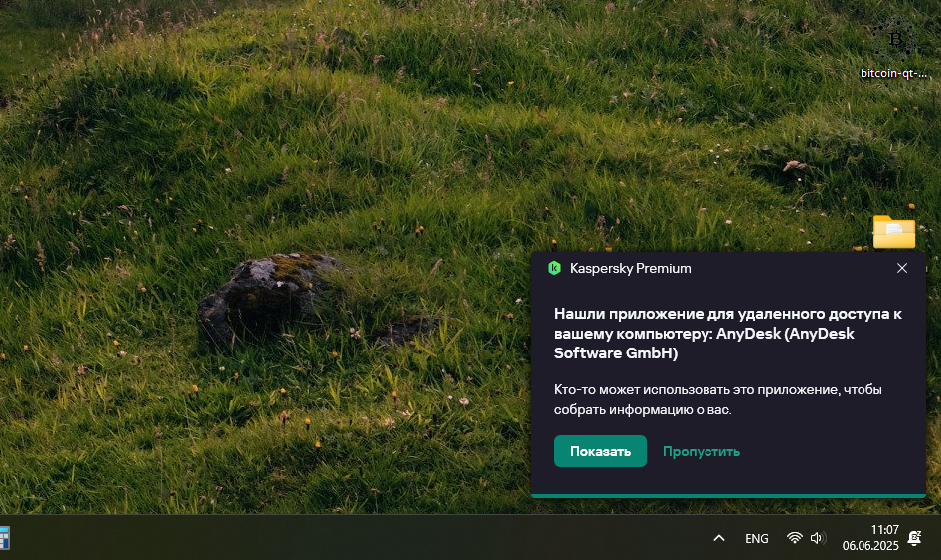Click the Kaspersky Premium title text
The height and width of the screenshot is (560, 941).
(630, 269)
